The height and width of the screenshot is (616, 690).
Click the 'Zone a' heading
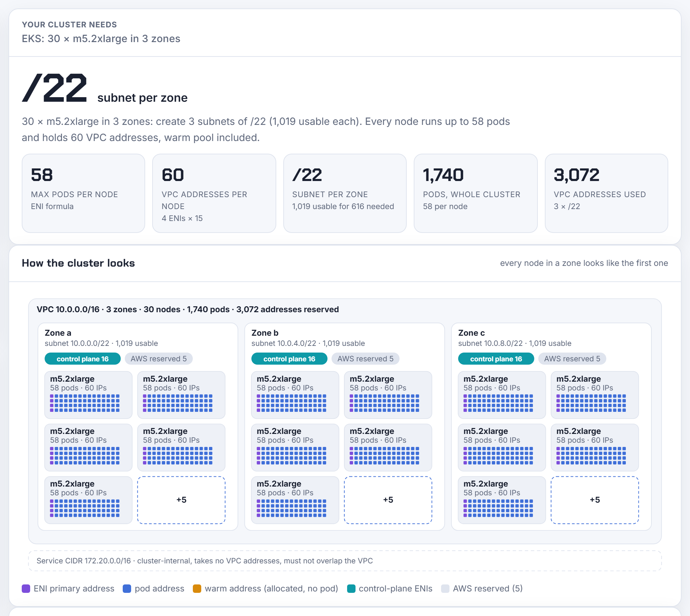coord(58,333)
